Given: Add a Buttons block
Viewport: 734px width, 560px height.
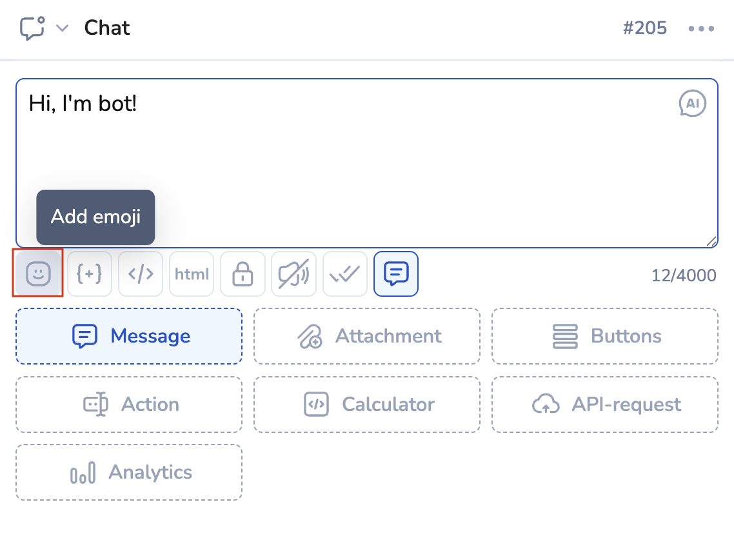Looking at the screenshot, I should 605,336.
